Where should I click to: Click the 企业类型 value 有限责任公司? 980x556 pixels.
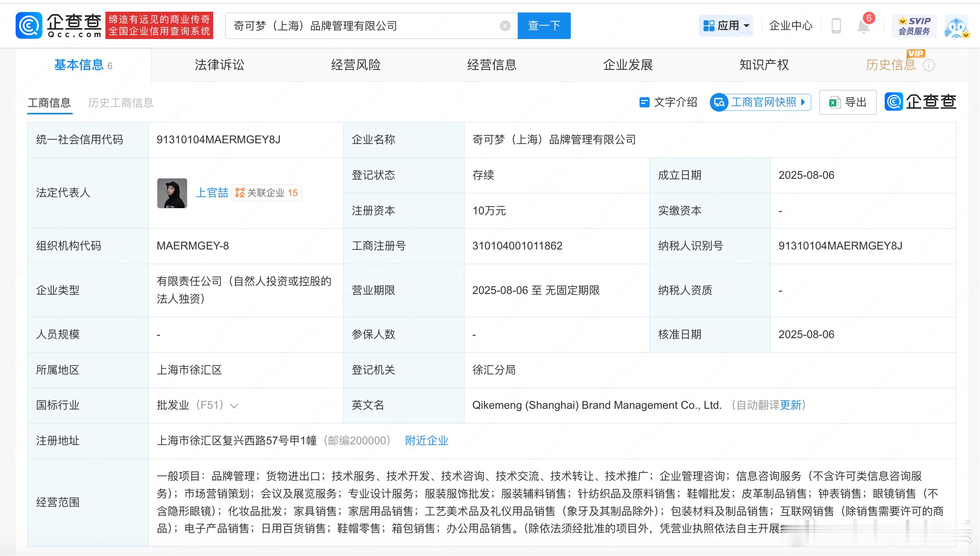[x=244, y=290]
